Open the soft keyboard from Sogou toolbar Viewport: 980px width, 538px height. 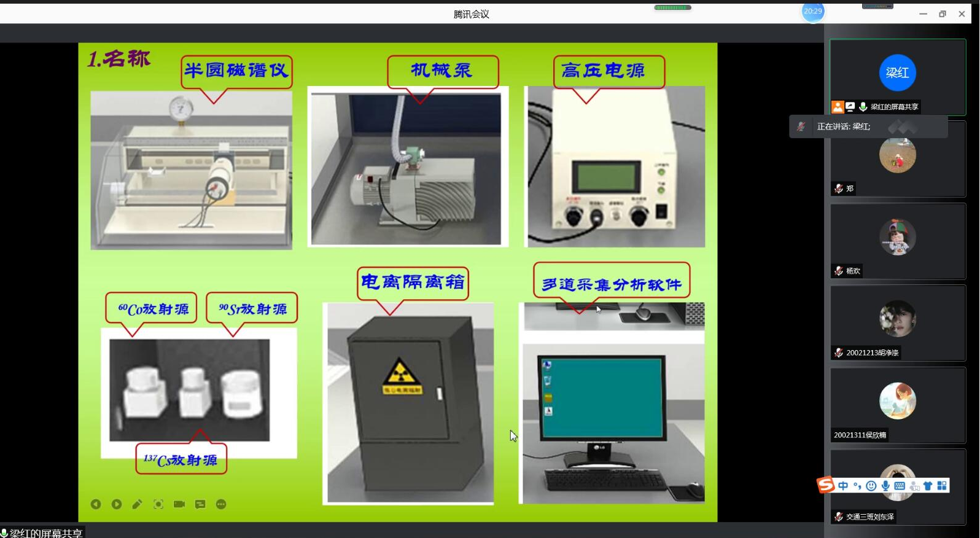900,486
